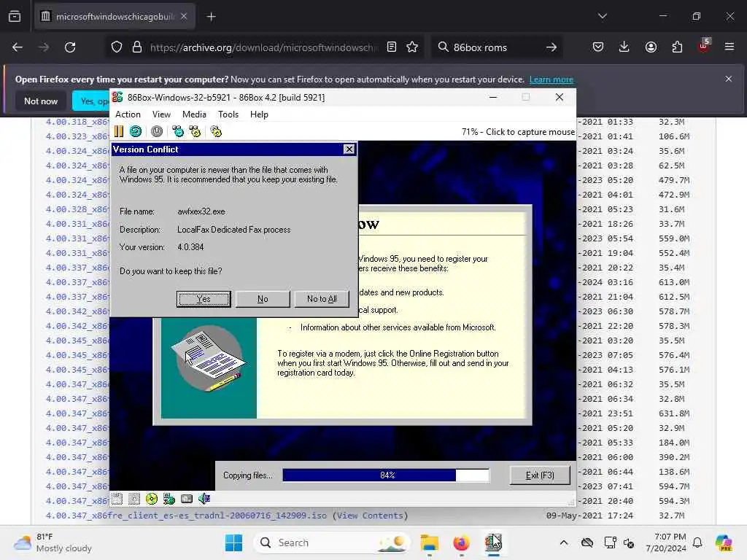Toggle reader view icon in address bar
The height and width of the screenshot is (560, 747).
[x=392, y=47]
